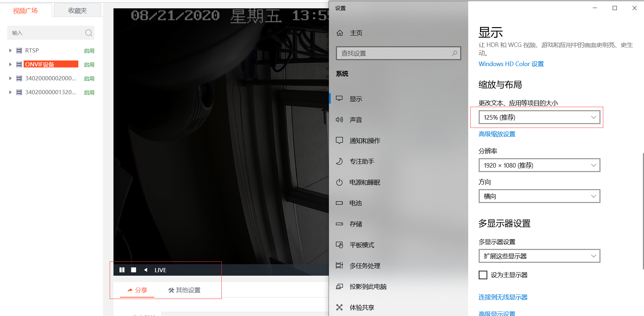This screenshot has height=316, width=644.
Task: Click the home icon beside 主页
Action: 340,33
